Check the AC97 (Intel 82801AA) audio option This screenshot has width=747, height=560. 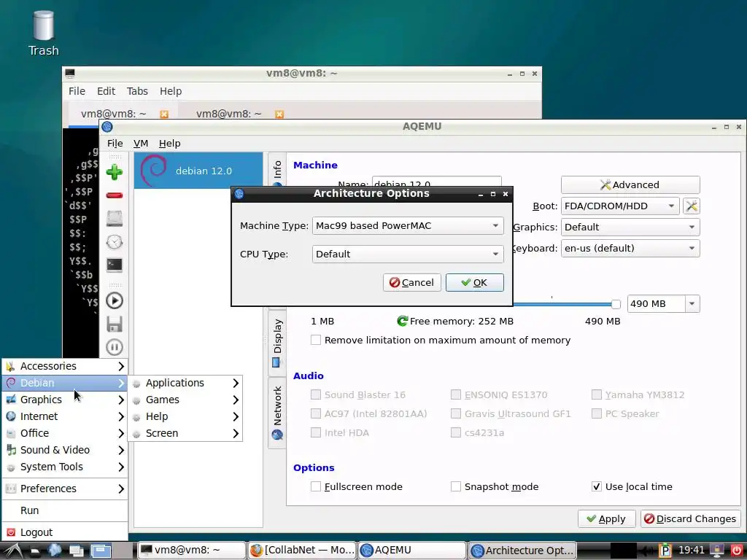pyautogui.click(x=315, y=414)
